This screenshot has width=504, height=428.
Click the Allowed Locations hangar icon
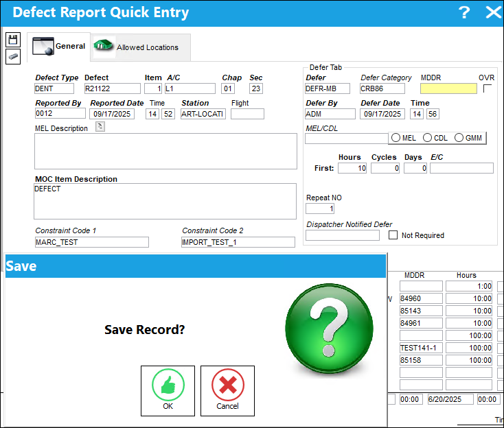point(103,45)
